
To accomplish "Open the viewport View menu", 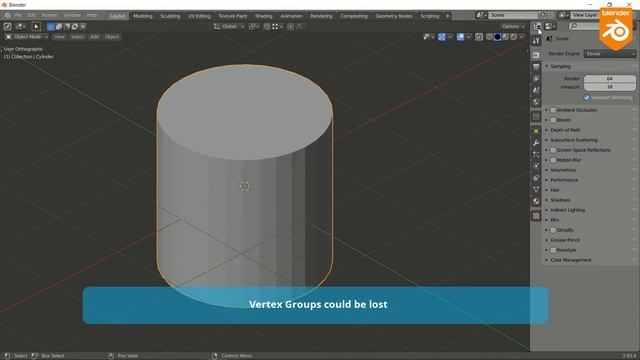I will tap(59, 37).
